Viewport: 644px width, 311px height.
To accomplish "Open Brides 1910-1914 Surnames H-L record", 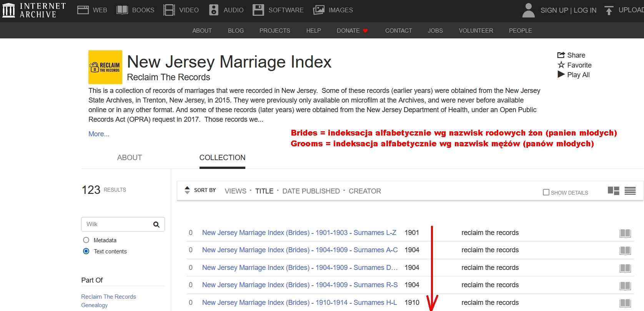I will (300, 303).
